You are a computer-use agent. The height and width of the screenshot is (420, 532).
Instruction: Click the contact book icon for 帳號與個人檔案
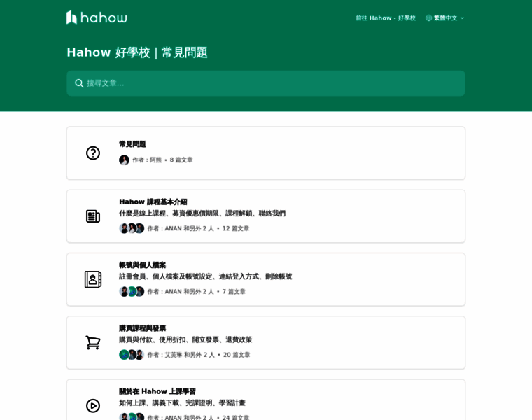coord(93,279)
